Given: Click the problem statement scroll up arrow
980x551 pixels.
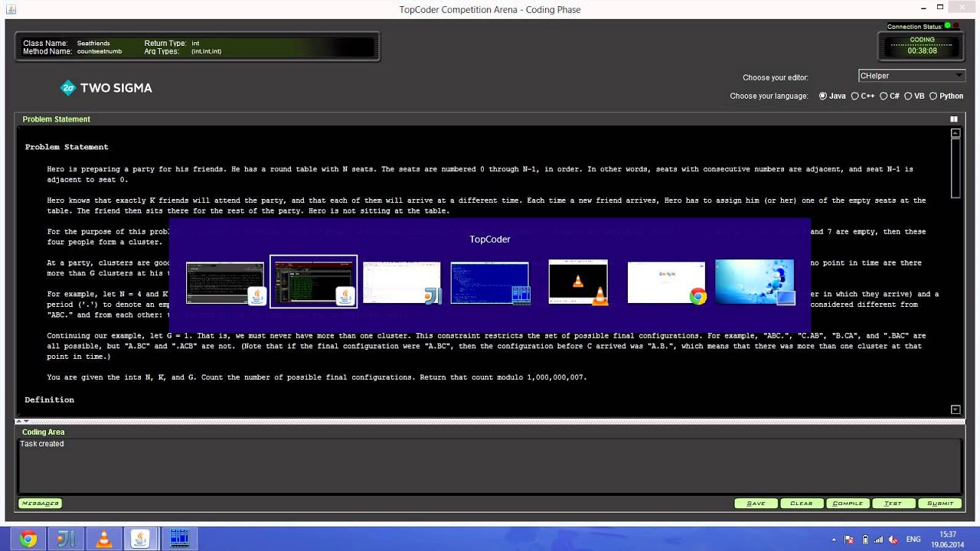Looking at the screenshot, I should coord(955,133).
